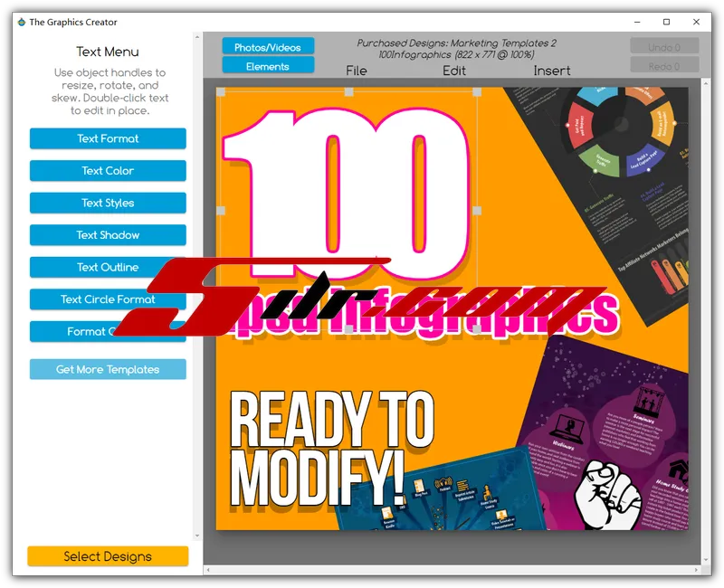Click 'Purchased Designs: Marketing Templates 2' title
The height and width of the screenshot is (588, 724).
coord(456,43)
